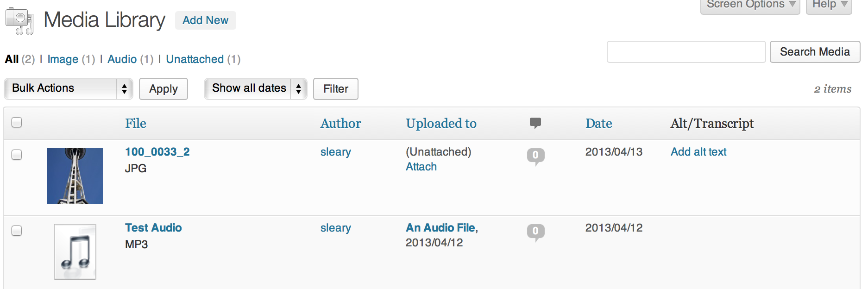The image size is (868, 289).
Task: Open the Bulk Actions dropdown
Action: (69, 88)
